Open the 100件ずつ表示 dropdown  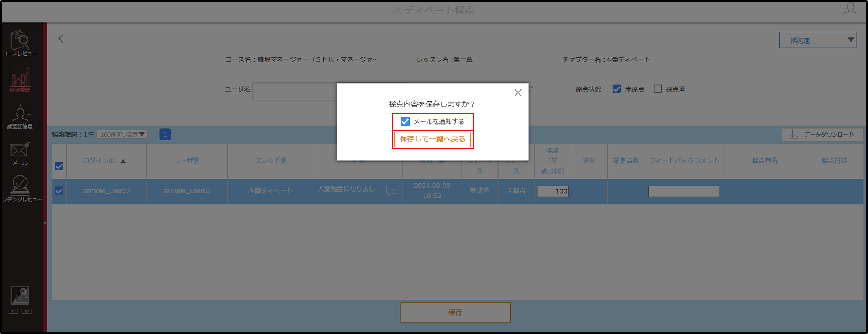pyautogui.click(x=122, y=134)
